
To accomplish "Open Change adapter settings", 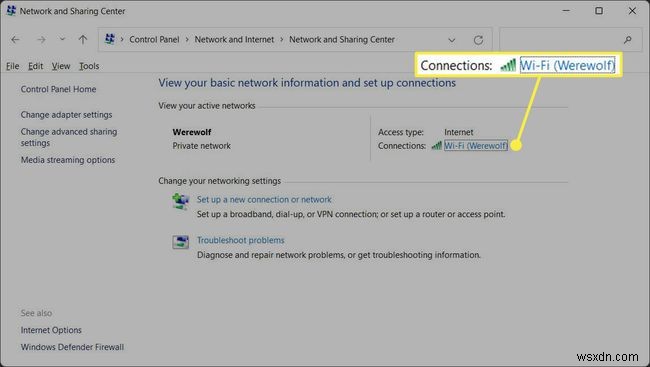I will tap(66, 114).
